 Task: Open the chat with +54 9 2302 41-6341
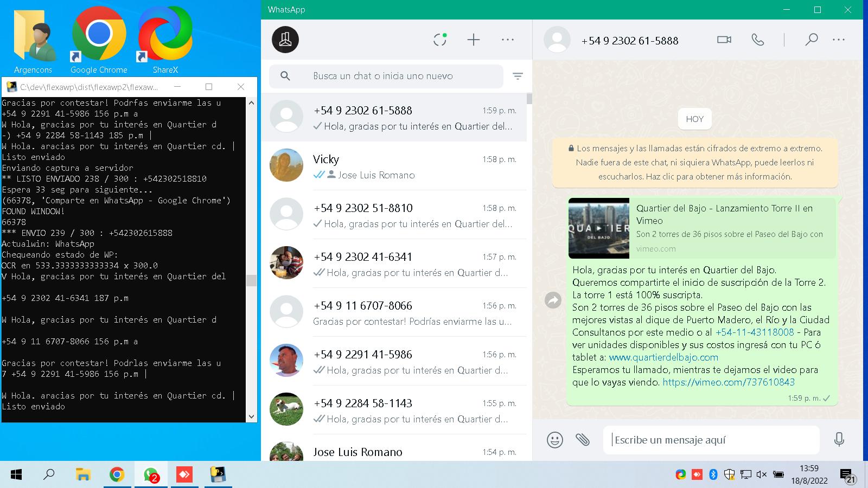(x=394, y=264)
